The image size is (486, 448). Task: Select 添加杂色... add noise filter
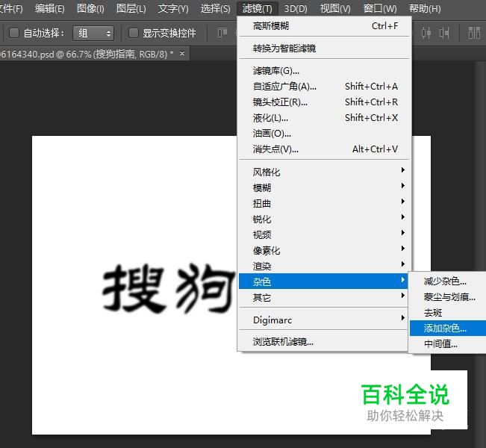tap(448, 328)
